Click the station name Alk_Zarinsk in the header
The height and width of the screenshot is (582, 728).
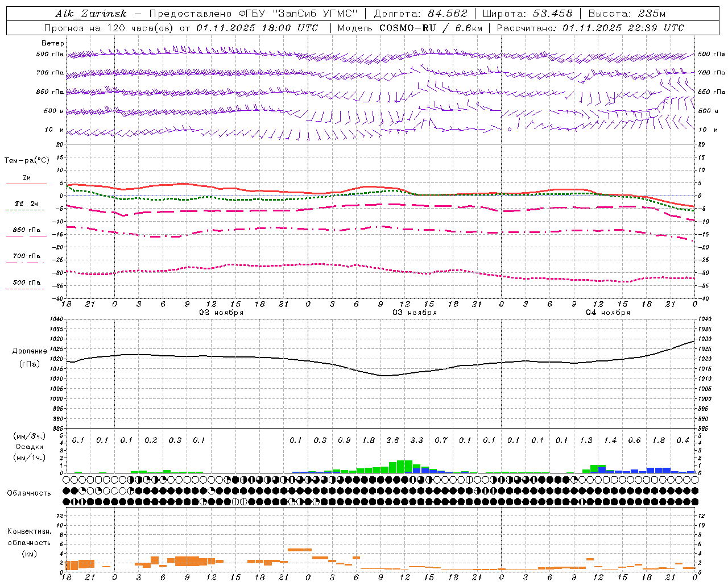click(91, 14)
